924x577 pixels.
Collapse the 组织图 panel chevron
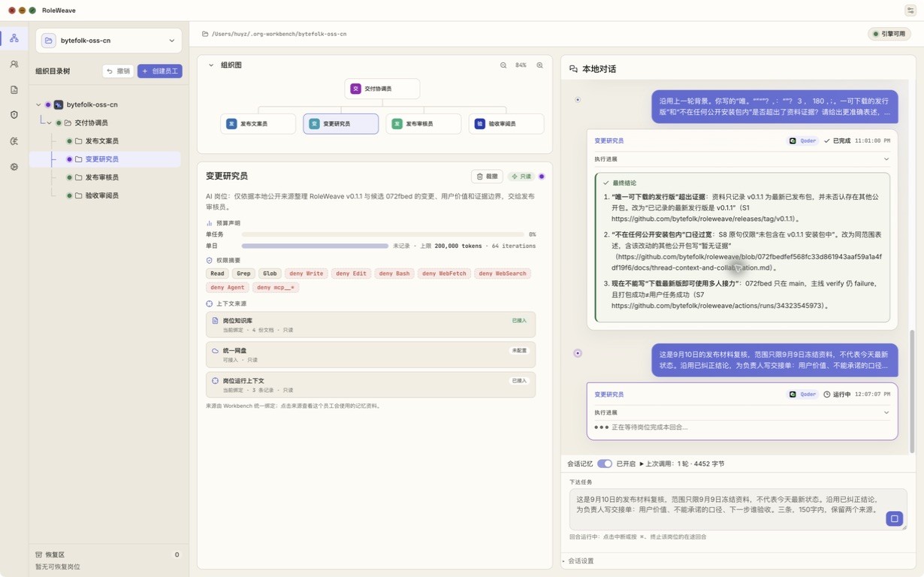(211, 65)
